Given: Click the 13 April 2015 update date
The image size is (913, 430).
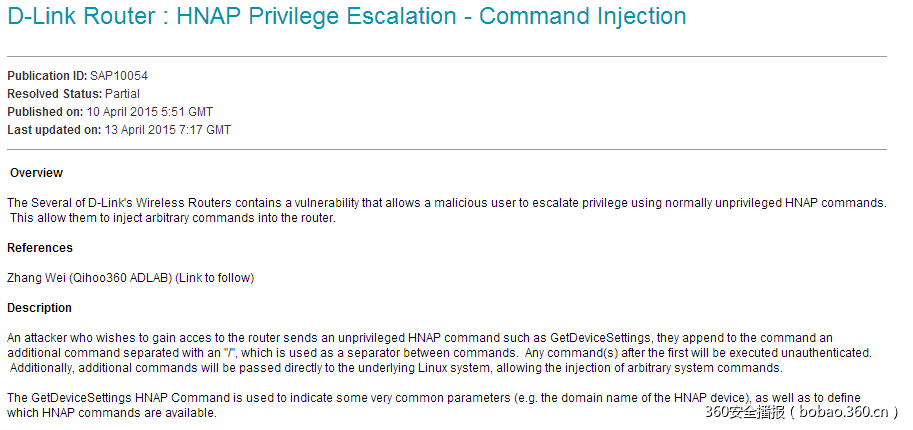Looking at the screenshot, I should [x=167, y=130].
